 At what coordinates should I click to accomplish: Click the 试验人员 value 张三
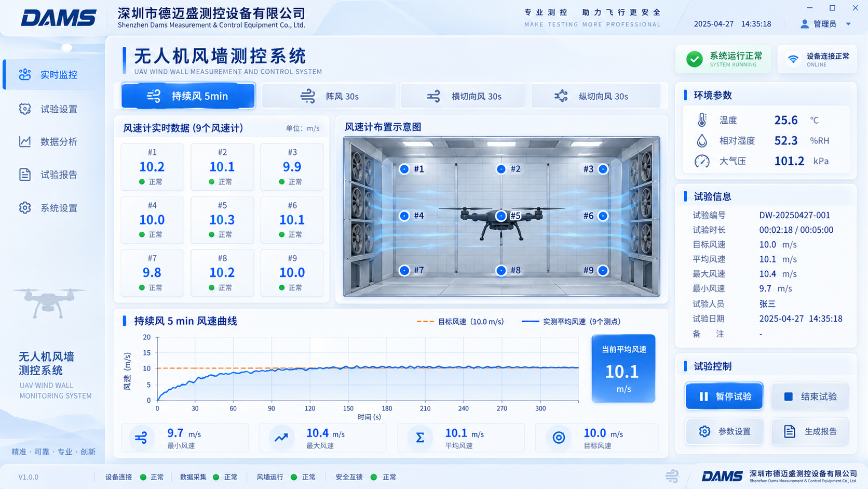767,304
